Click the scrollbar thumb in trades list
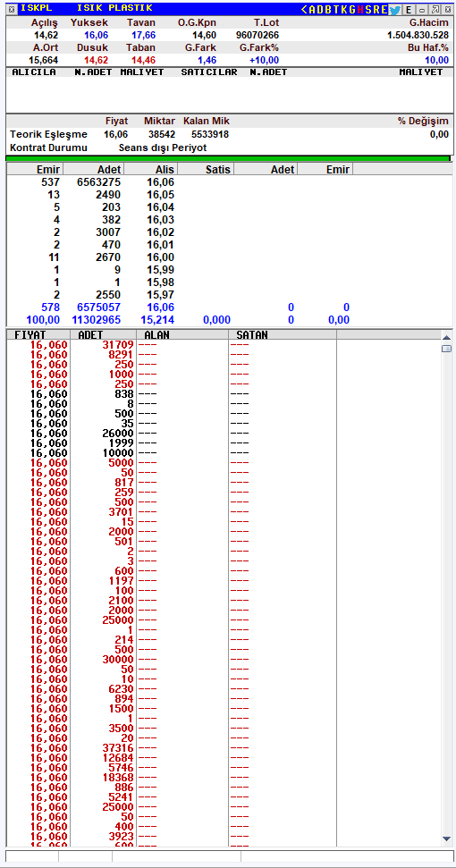The height and width of the screenshot is (868, 456). 446,349
